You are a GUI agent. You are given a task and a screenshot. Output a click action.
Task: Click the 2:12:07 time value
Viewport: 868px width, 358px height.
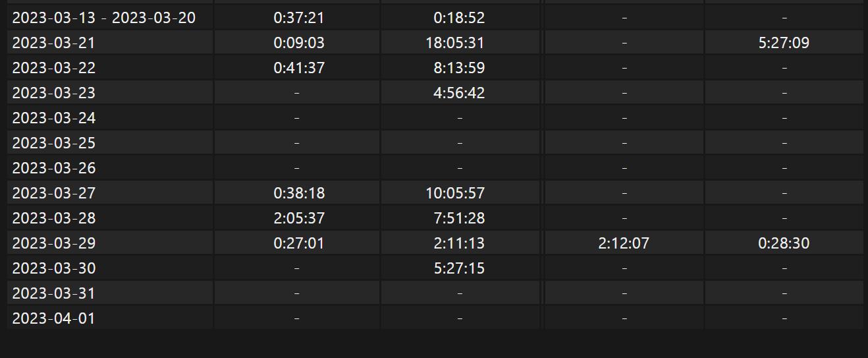pos(624,243)
